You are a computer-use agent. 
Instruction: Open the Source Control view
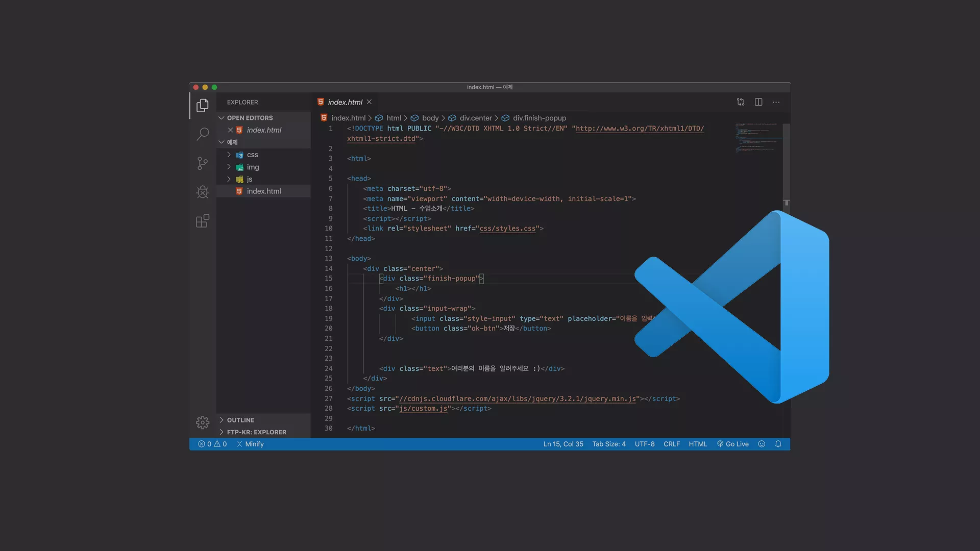(x=203, y=163)
